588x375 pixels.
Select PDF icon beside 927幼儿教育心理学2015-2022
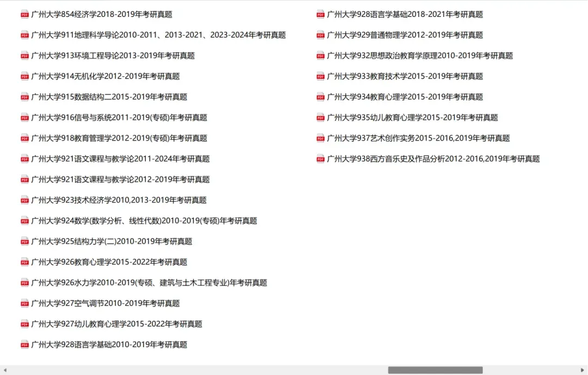point(24,324)
